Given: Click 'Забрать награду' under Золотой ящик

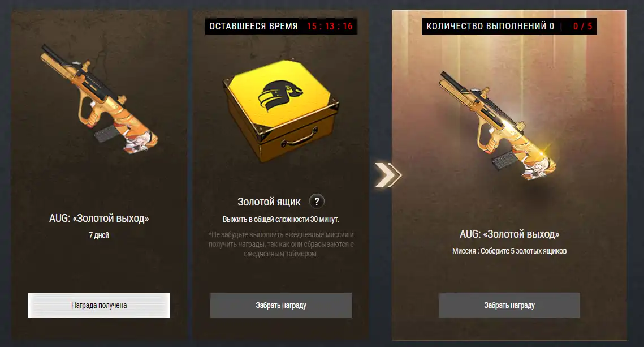Looking at the screenshot, I should click(281, 305).
